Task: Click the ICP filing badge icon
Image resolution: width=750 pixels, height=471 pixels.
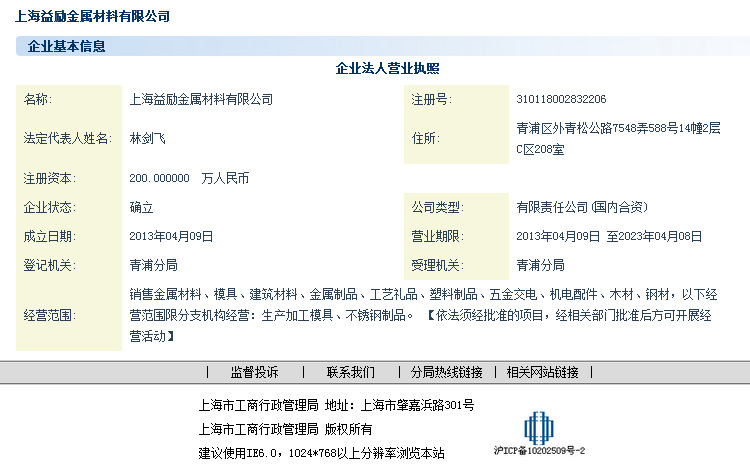Action: 539,427
